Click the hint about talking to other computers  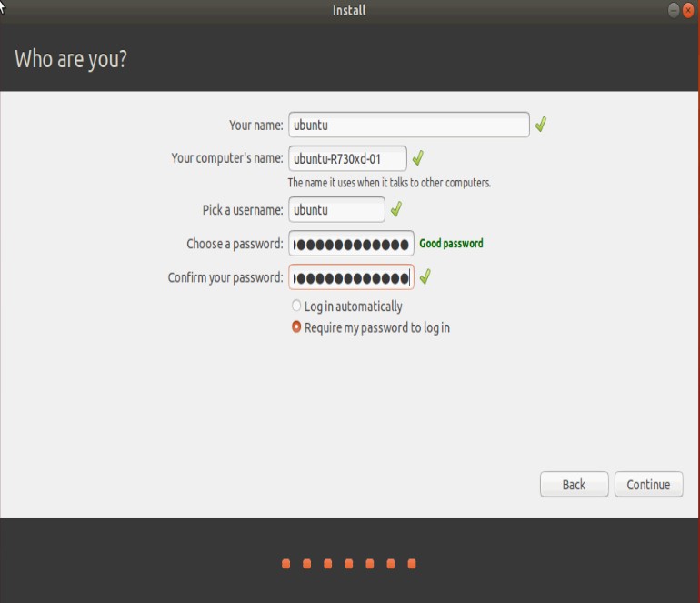[389, 183]
